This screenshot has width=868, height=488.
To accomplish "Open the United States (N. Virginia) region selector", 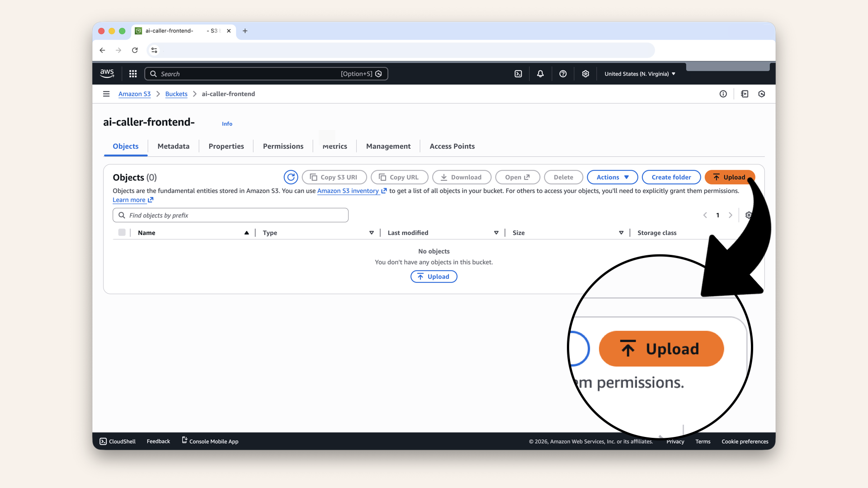I will 640,74.
